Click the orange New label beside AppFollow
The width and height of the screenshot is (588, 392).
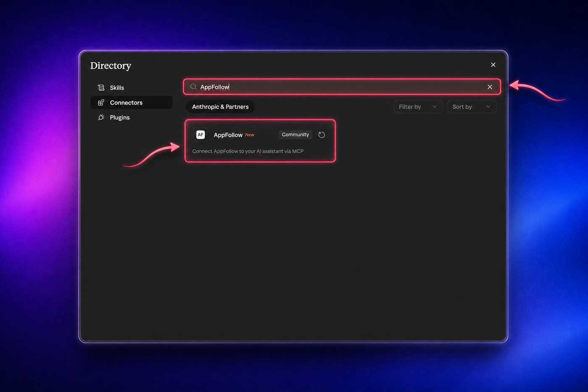pos(249,135)
